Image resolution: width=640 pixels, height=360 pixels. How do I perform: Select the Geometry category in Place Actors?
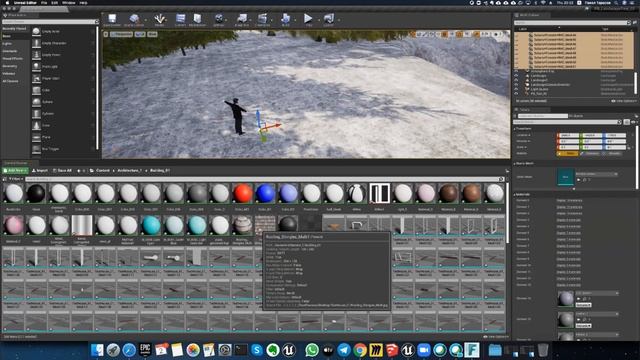point(10,66)
